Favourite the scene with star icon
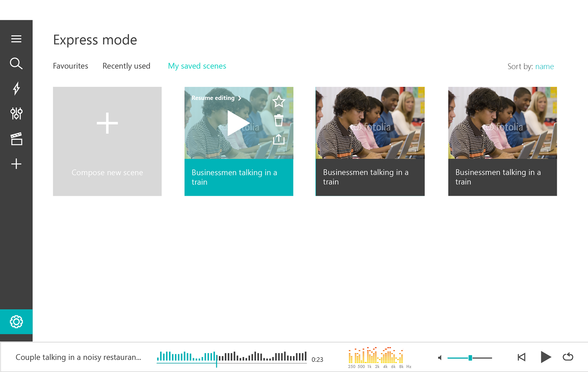 (x=279, y=101)
